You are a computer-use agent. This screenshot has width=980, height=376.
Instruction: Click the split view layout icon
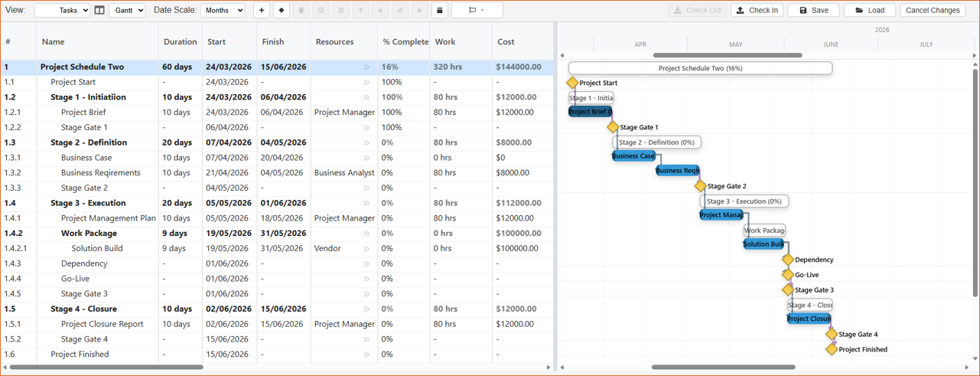[x=99, y=11]
